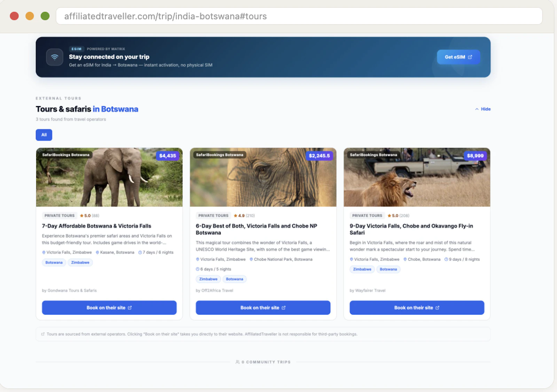Click 'by Gondwana Tours & Safaris' text

click(x=69, y=290)
